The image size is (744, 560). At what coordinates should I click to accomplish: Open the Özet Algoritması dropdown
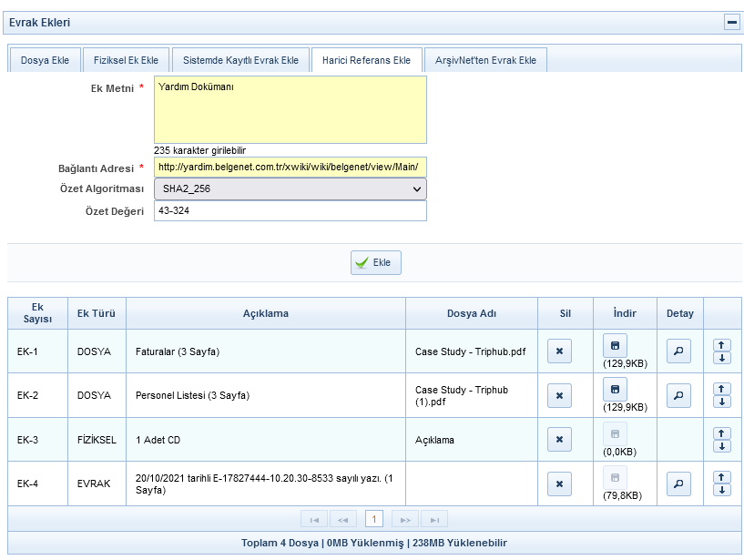(290, 188)
